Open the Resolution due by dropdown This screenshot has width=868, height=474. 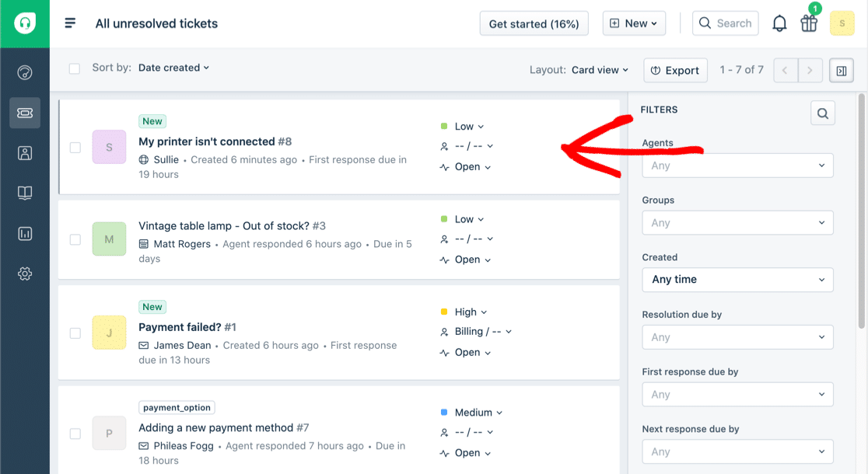click(x=737, y=336)
